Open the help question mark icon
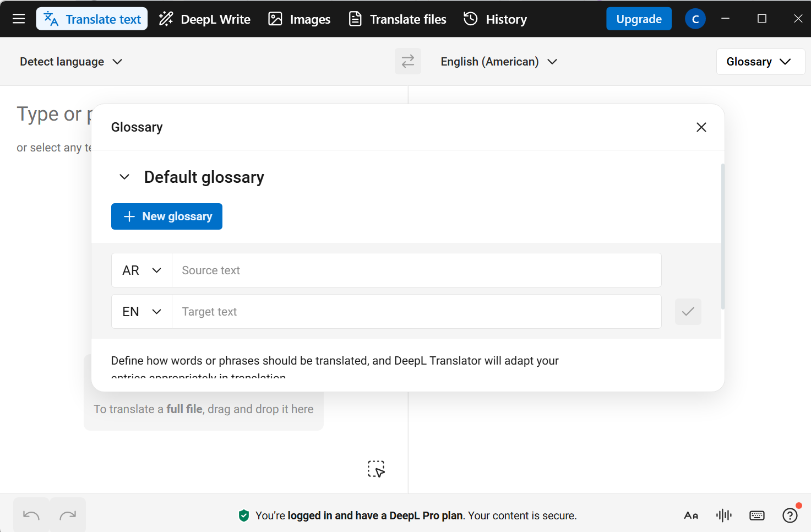The height and width of the screenshot is (532, 811). [x=790, y=515]
